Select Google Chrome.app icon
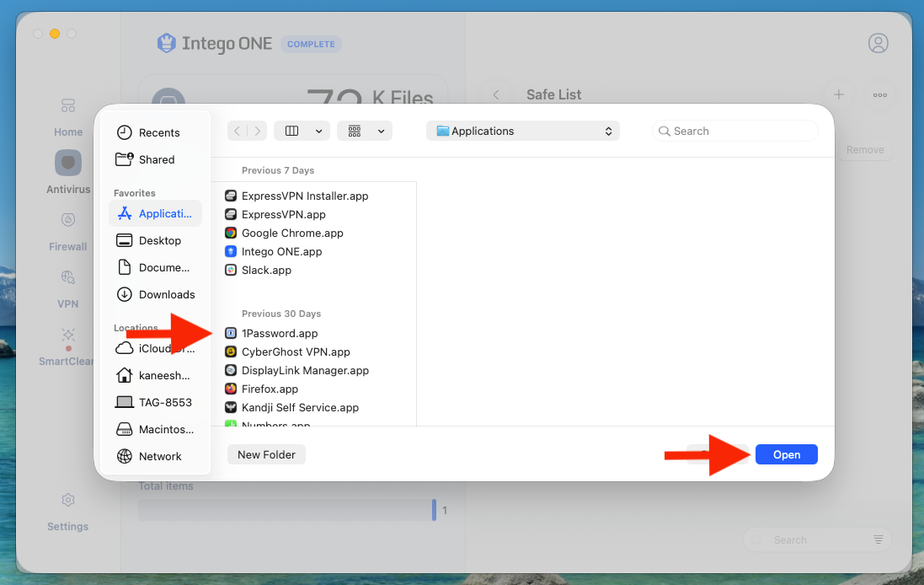This screenshot has height=585, width=924. tap(231, 233)
